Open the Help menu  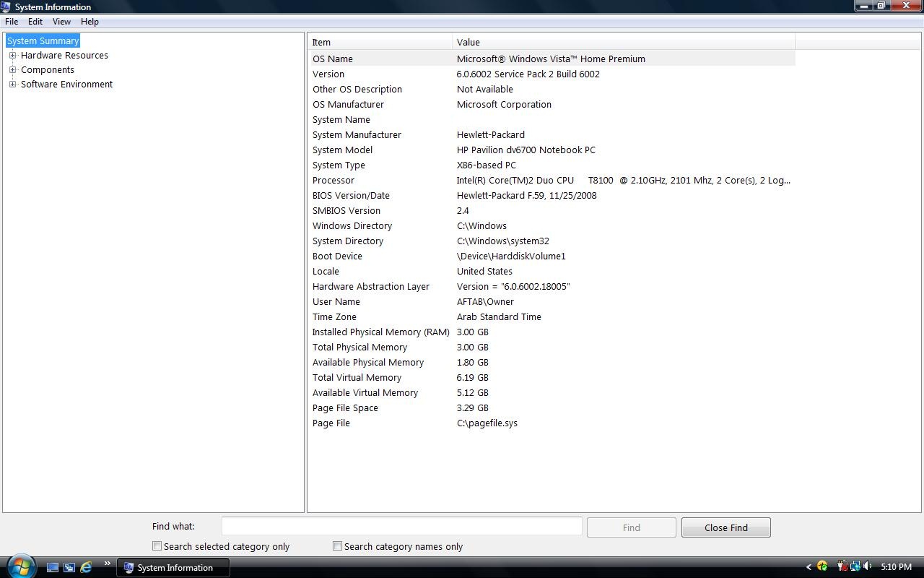point(90,22)
